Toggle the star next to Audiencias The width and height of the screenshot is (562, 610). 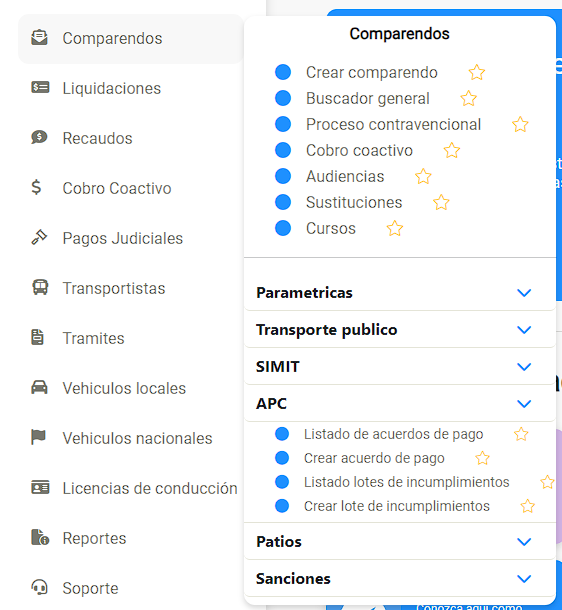coord(423,176)
